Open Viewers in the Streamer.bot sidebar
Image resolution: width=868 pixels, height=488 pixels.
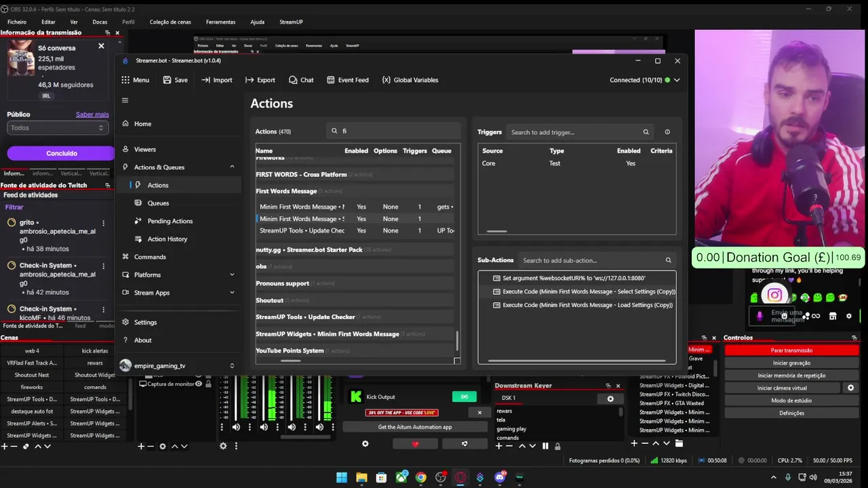[144, 149]
